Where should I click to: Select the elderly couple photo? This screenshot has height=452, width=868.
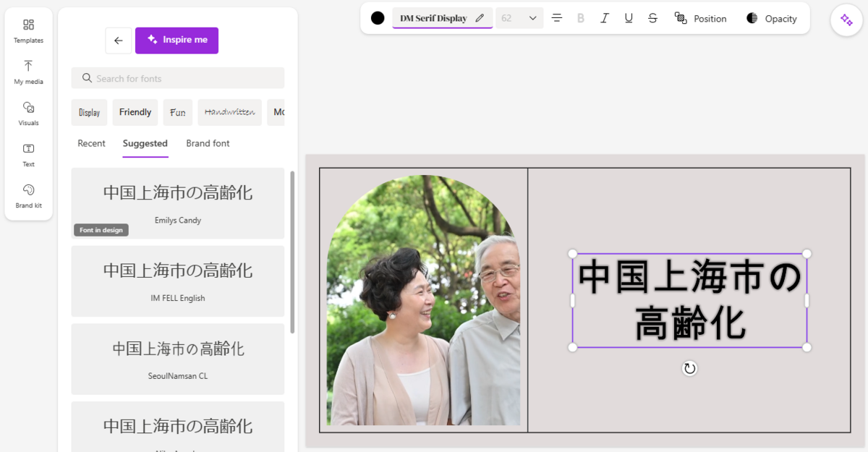(424, 300)
